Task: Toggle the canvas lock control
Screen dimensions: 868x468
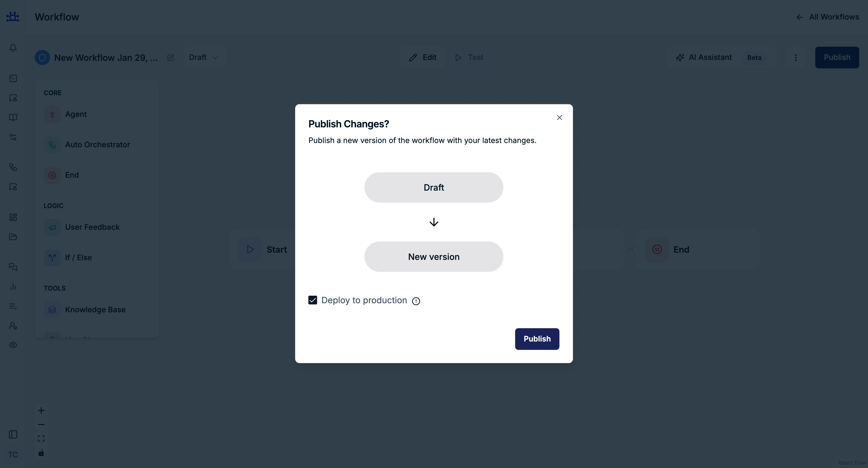Action: [41, 453]
